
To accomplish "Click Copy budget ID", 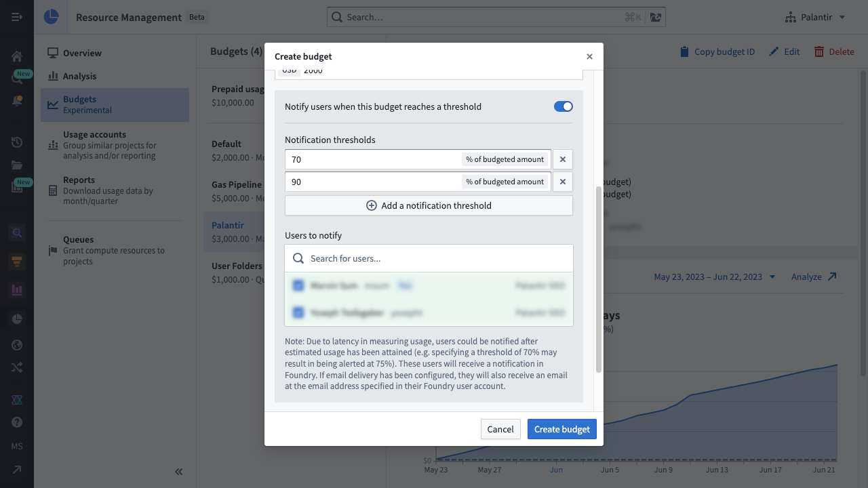I will (717, 52).
